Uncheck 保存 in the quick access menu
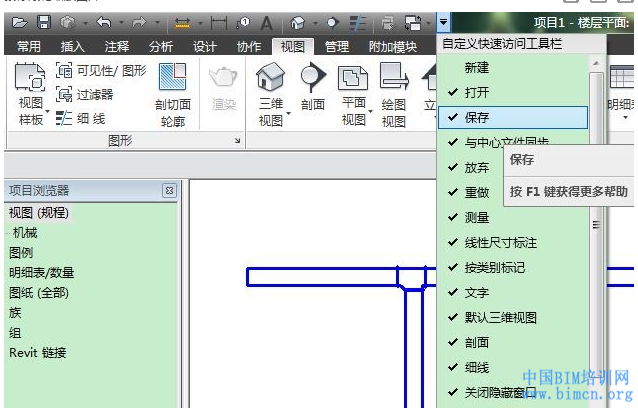638x408 pixels. coord(477,117)
